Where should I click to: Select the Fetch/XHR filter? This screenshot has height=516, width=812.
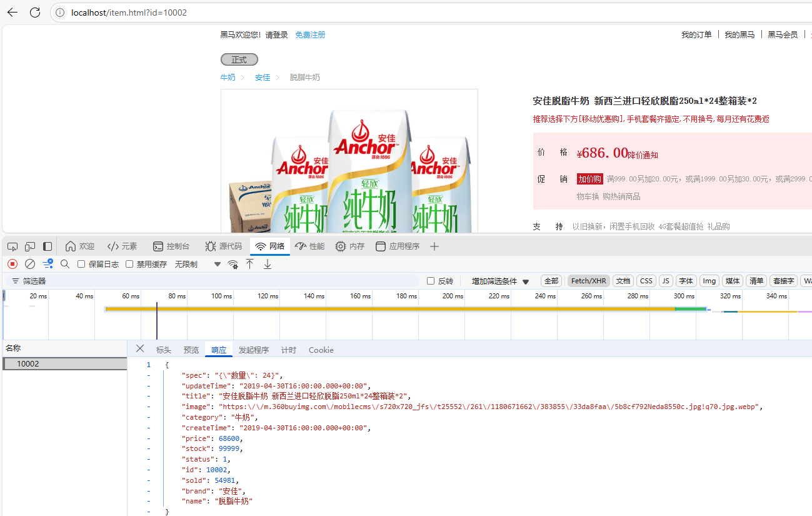pyautogui.click(x=588, y=281)
